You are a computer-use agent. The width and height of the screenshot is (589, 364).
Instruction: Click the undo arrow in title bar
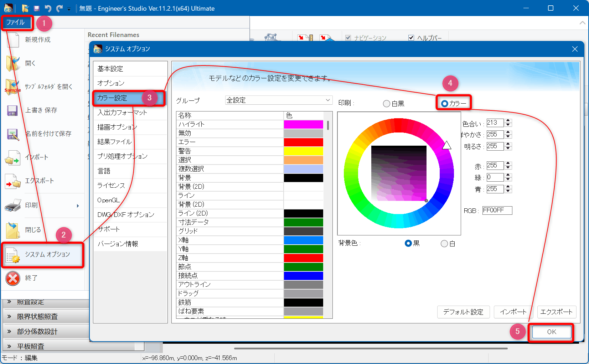[48, 8]
